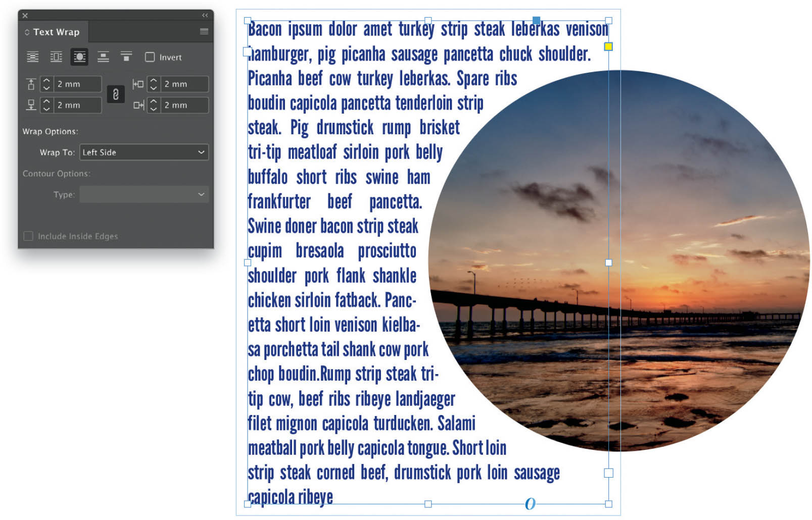Click the circular sunset pier image
The image size is (812, 520).
click(x=619, y=261)
